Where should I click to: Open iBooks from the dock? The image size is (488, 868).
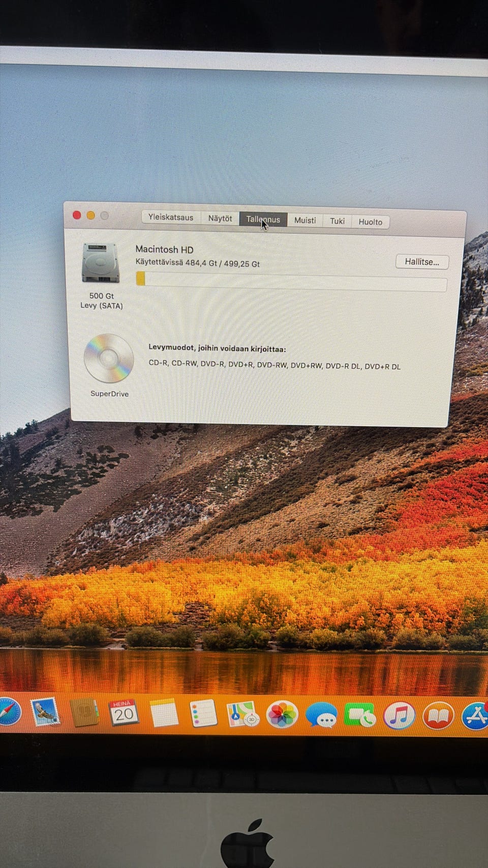[438, 716]
